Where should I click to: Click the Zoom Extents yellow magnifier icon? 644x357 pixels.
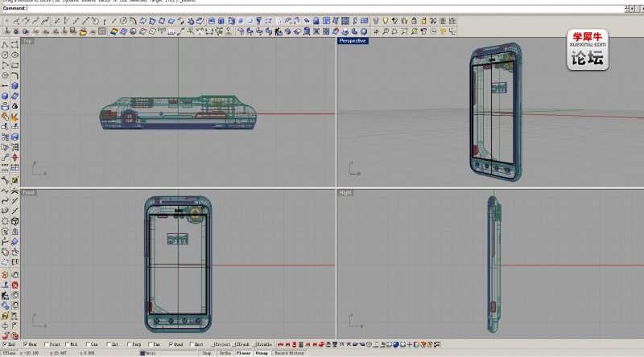pos(414,31)
